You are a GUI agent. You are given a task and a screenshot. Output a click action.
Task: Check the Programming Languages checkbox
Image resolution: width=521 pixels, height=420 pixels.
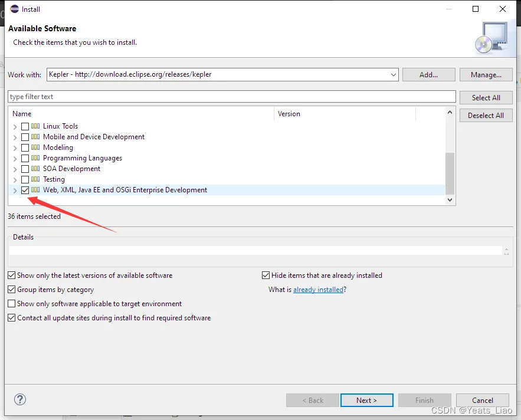pyautogui.click(x=25, y=158)
